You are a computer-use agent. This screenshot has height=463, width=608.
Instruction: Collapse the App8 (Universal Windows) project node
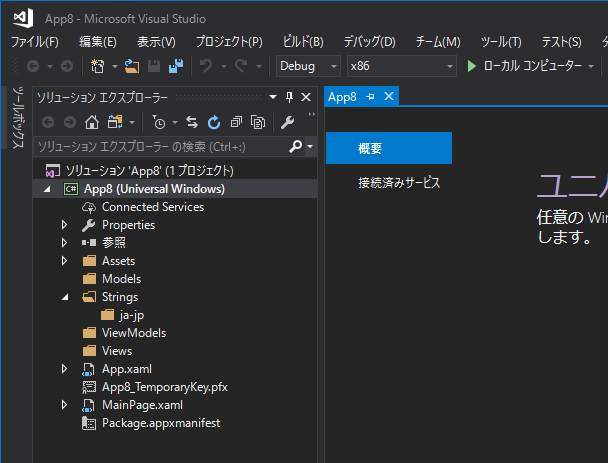coord(47,189)
